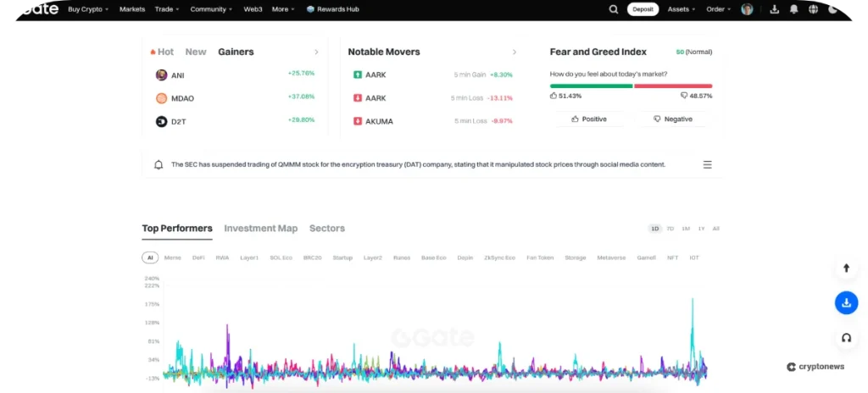The height and width of the screenshot is (393, 868).
Task: Open the app download icon in header
Action: [x=775, y=9]
